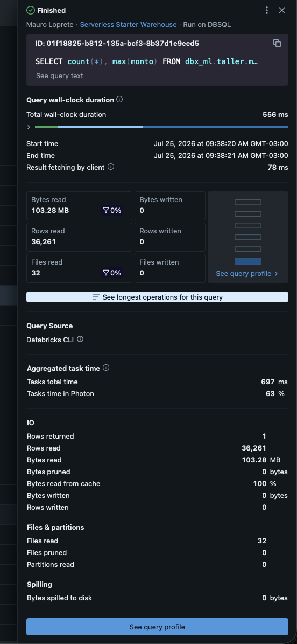Click the green Finished status icon

coord(30,10)
